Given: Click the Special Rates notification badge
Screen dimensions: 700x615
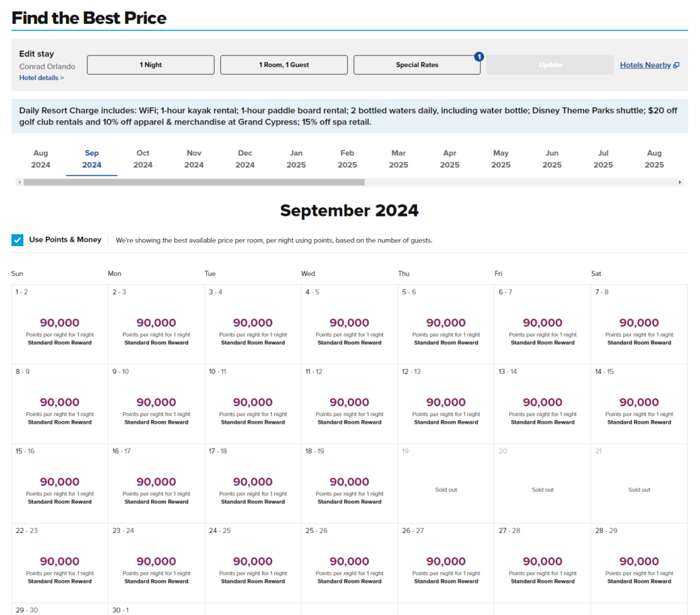Looking at the screenshot, I should (x=479, y=57).
